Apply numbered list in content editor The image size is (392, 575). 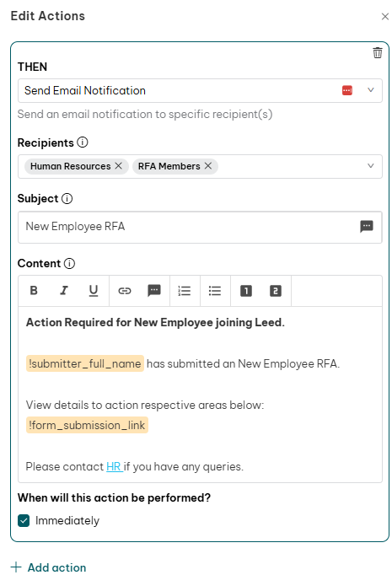pos(184,291)
